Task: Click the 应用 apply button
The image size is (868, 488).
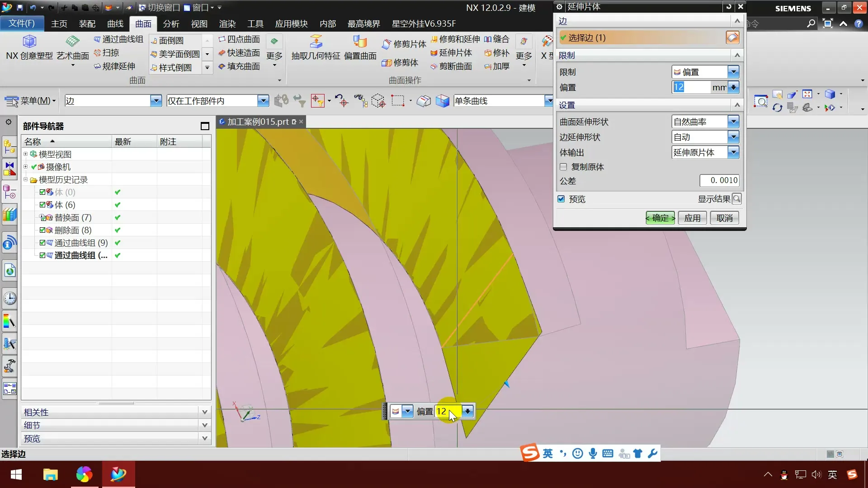Action: [x=692, y=218]
